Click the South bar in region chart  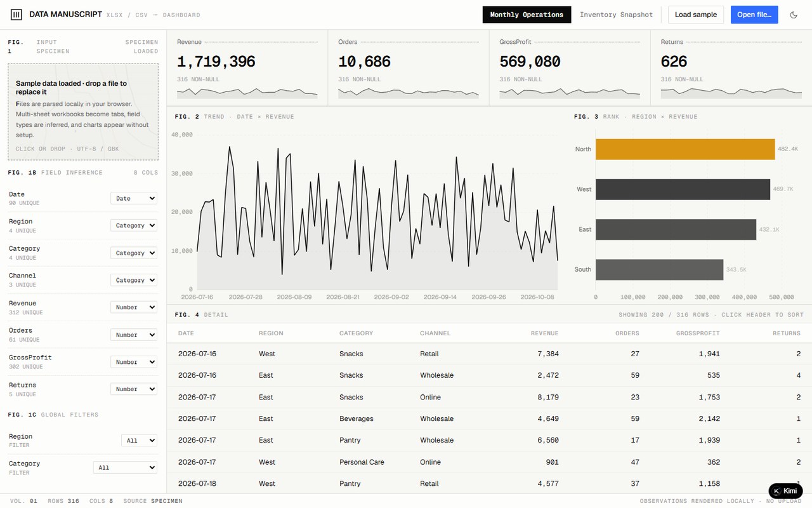[x=659, y=269]
